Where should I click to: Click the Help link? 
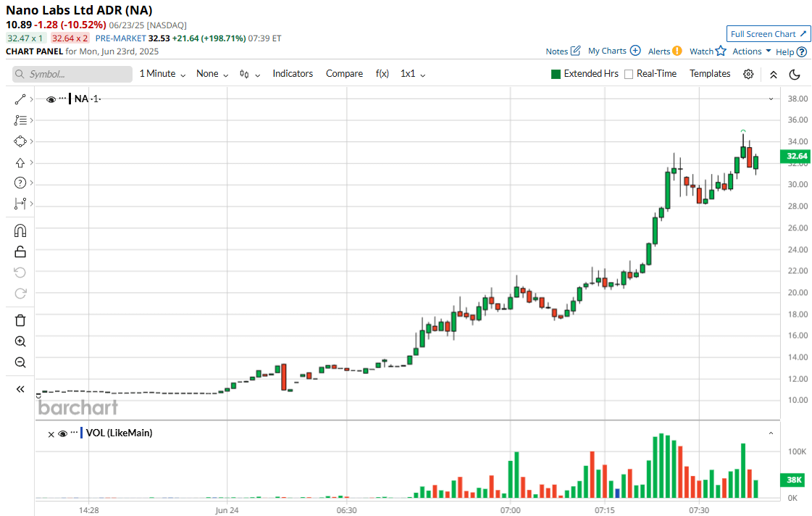click(784, 51)
